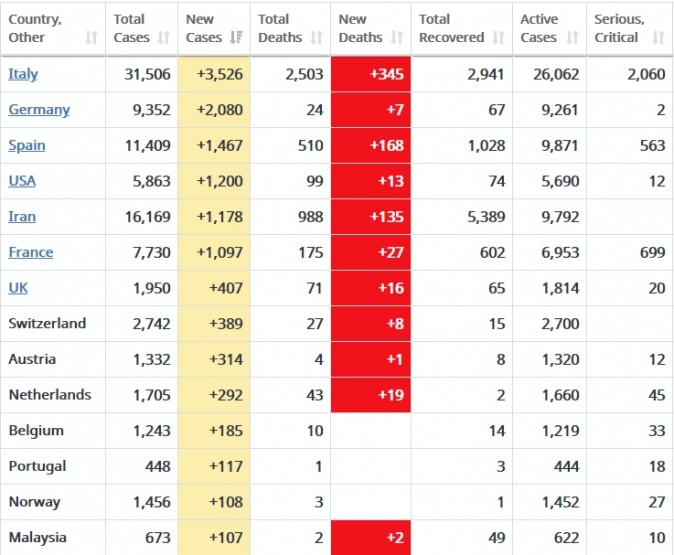The width and height of the screenshot is (674, 555).
Task: Select Netherlands' red +19 new deaths cell
Action: point(370,395)
